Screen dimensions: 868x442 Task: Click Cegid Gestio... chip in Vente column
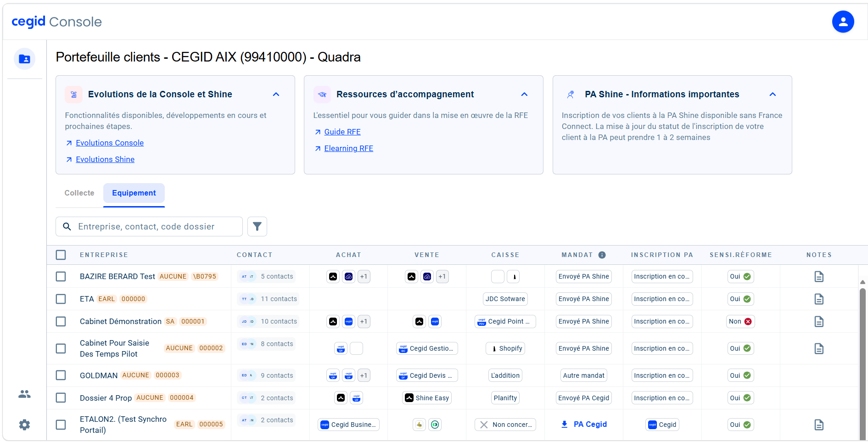[427, 348]
